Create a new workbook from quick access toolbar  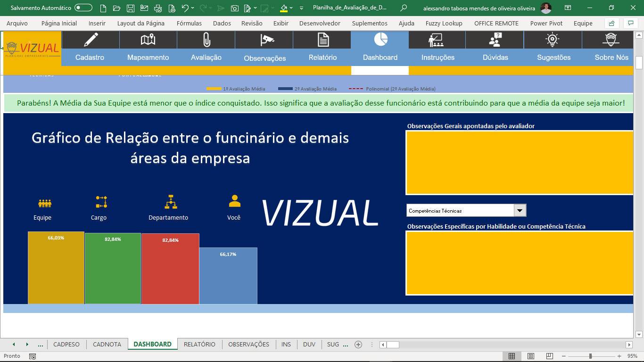click(103, 8)
